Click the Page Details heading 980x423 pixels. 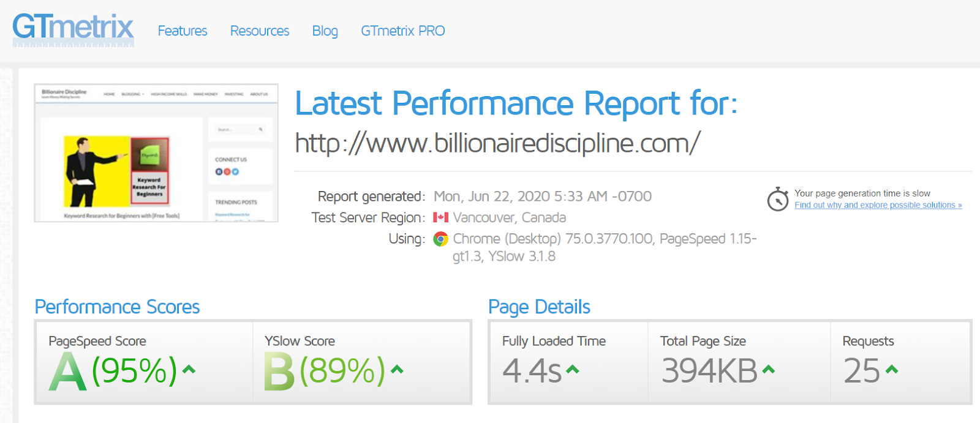pyautogui.click(x=539, y=307)
